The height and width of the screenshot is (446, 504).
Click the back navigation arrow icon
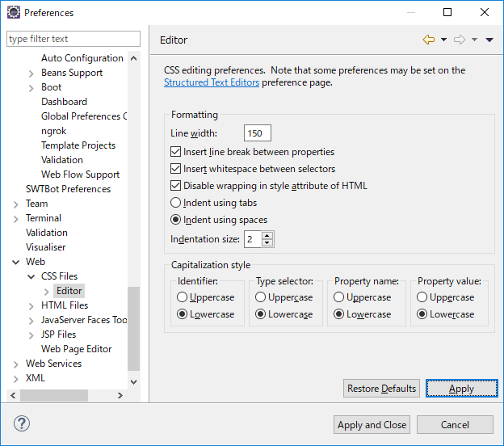tap(429, 40)
